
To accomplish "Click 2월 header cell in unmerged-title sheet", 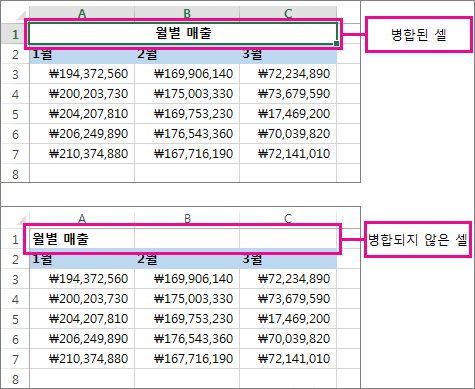I will (x=187, y=259).
